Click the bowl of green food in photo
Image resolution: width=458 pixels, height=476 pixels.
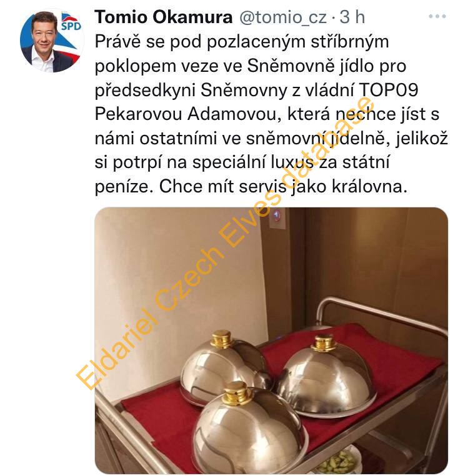coord(337,462)
